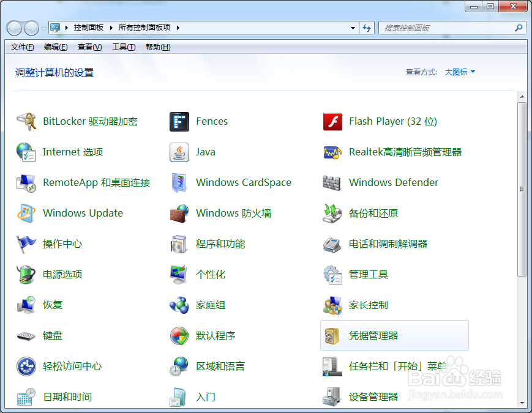Viewport: 532px width, 413px height.
Task: Open the Windows Update icon
Action: pyautogui.click(x=26, y=214)
